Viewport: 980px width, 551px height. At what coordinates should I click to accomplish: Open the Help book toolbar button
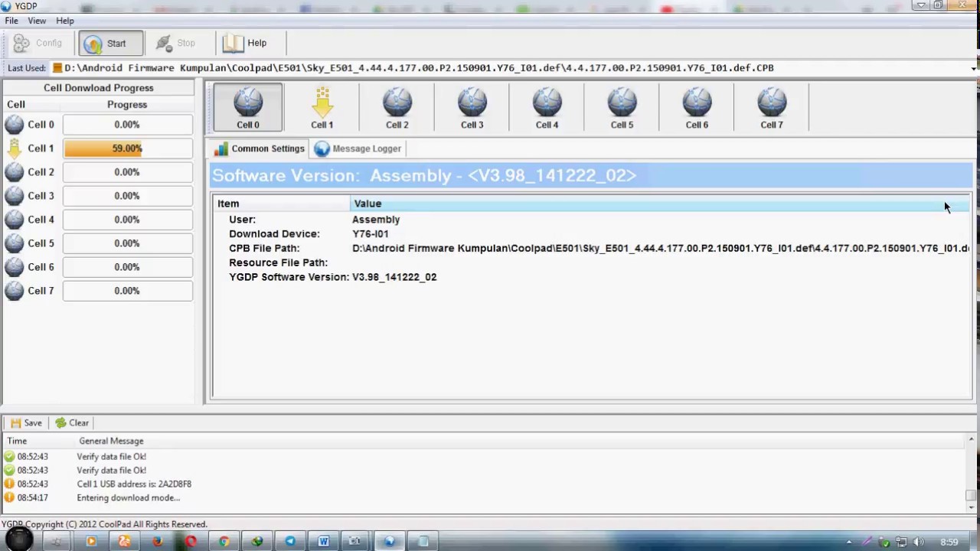pyautogui.click(x=245, y=43)
